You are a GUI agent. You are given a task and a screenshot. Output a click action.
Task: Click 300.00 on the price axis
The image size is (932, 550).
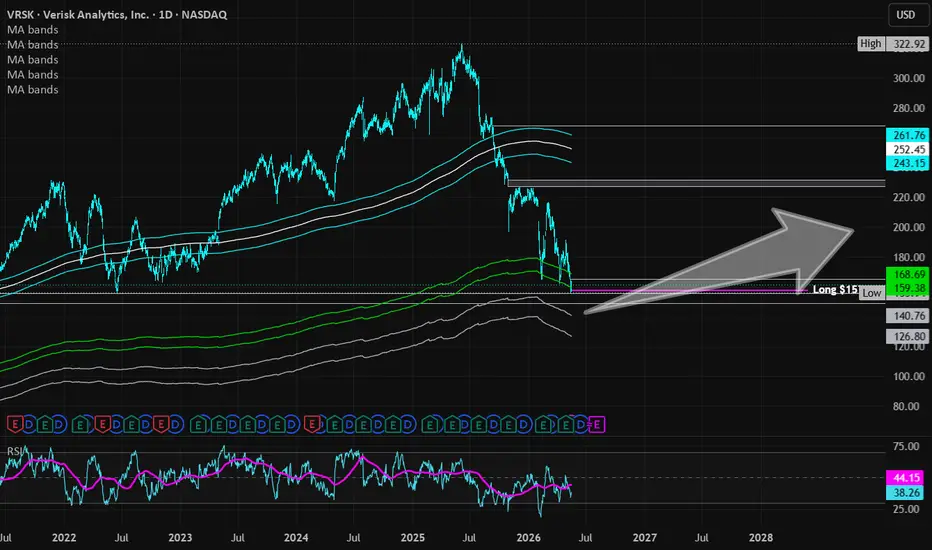point(909,78)
